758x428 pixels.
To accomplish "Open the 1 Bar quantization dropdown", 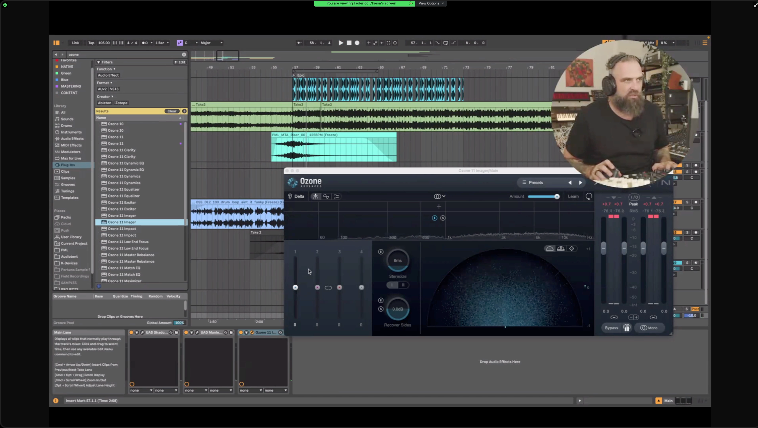I will 162,43.
